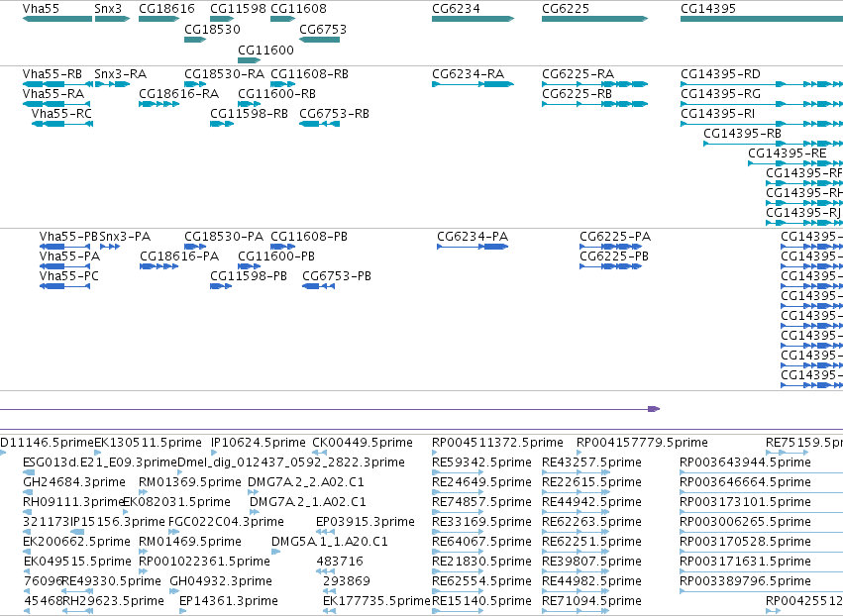
Task: Select the Snx3-RA transcript label
Action: 121,74
